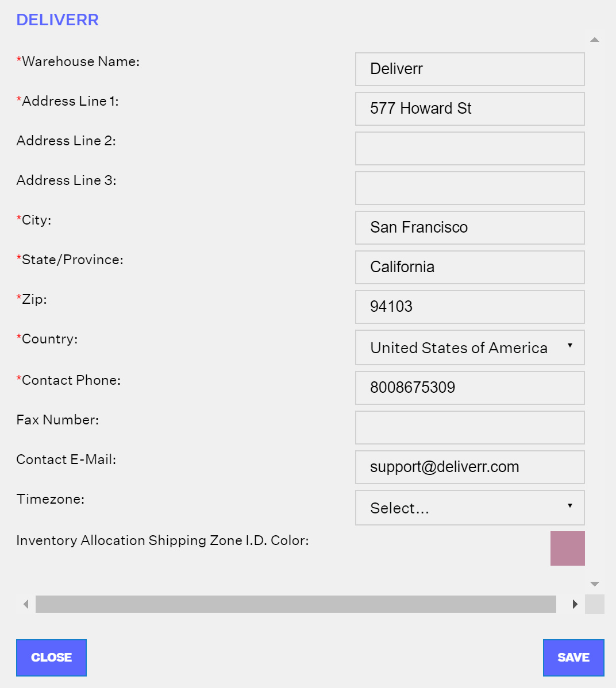Click the Timezone dropdown arrow
This screenshot has height=688, width=616.
click(570, 505)
